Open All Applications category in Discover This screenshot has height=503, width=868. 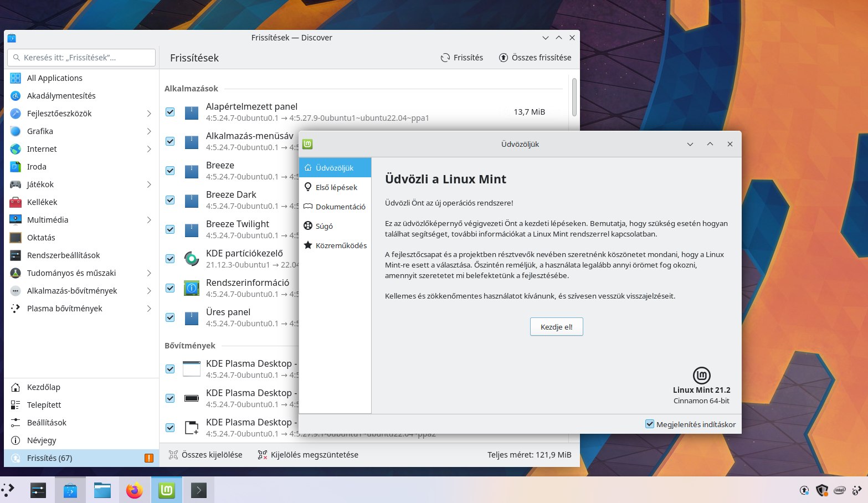81,78
